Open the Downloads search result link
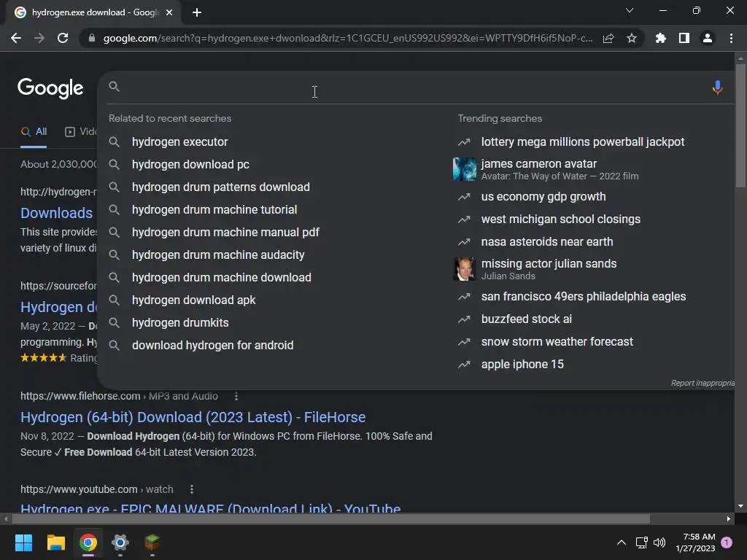This screenshot has width=747, height=560. click(x=57, y=213)
